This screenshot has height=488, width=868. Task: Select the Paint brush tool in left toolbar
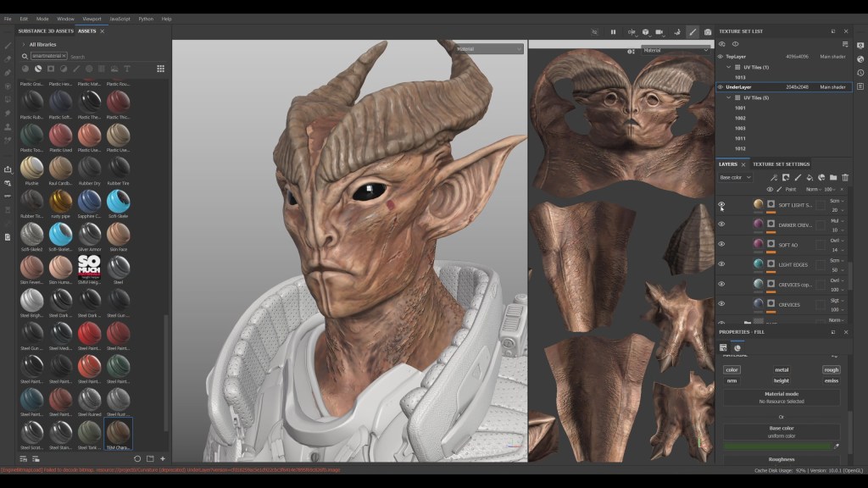pos(8,46)
